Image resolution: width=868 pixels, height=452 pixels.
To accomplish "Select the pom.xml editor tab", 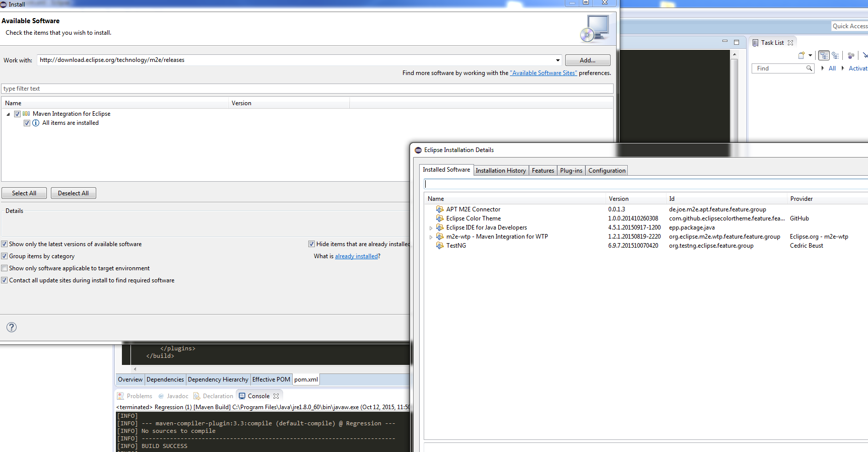I will (x=306, y=380).
